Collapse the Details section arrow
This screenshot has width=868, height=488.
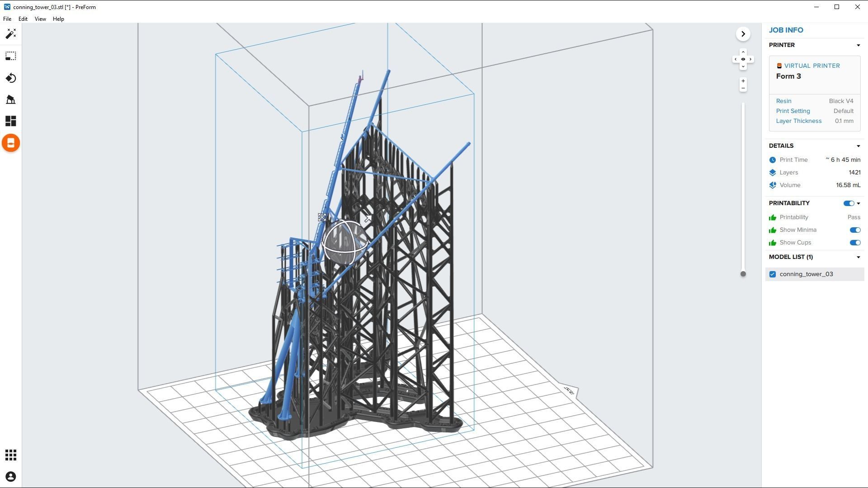858,146
